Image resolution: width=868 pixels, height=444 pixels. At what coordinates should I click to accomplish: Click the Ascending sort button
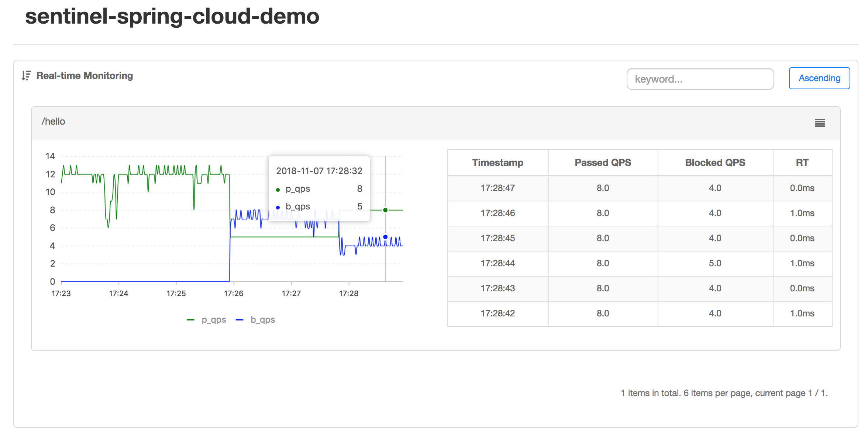coord(819,78)
